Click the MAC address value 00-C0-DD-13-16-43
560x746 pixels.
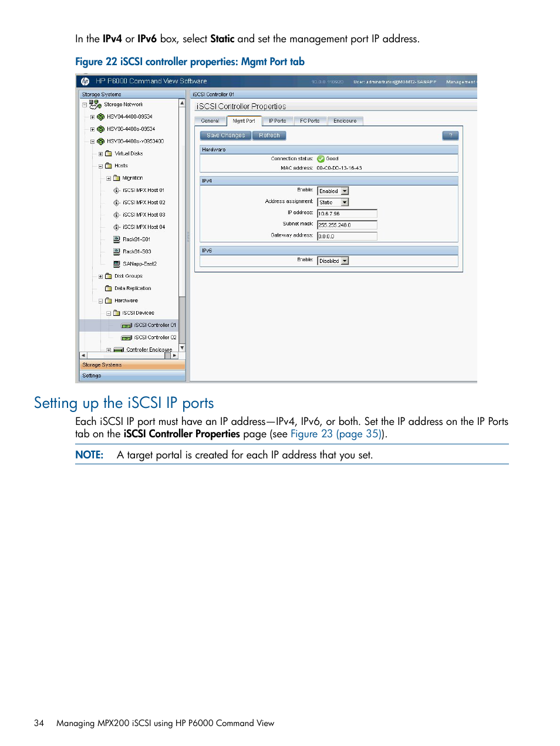pos(339,168)
